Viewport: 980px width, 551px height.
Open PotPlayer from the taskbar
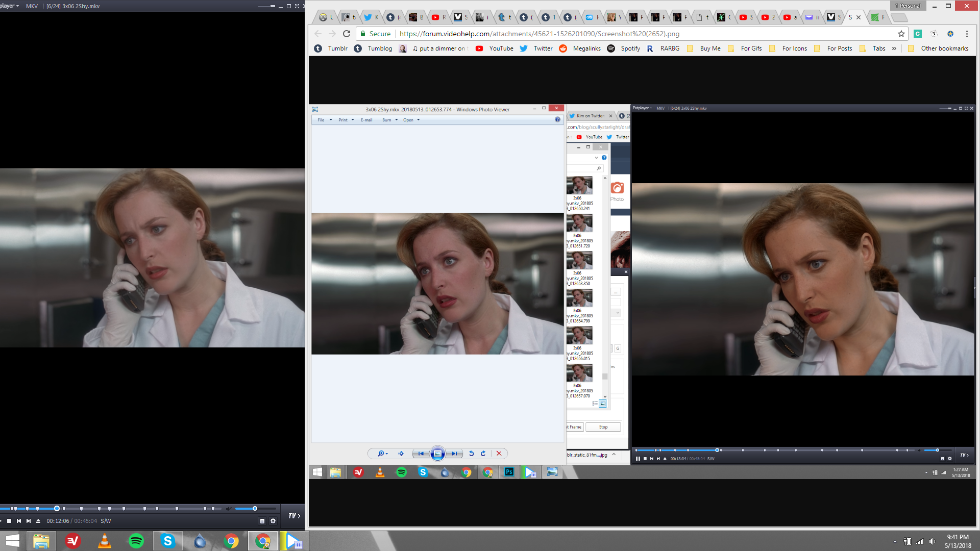click(295, 541)
